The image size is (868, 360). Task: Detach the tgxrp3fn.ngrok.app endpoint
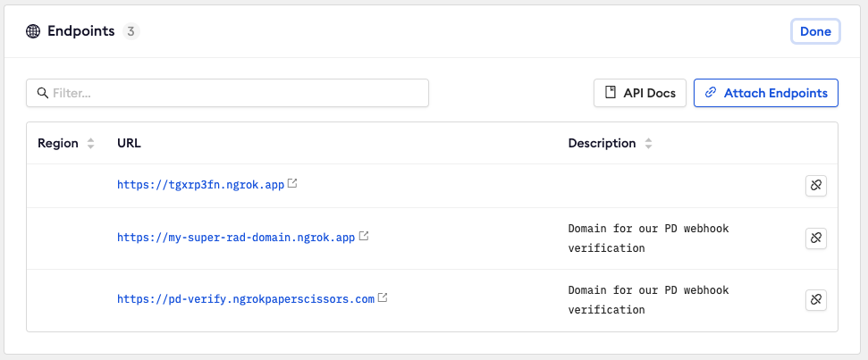point(815,186)
